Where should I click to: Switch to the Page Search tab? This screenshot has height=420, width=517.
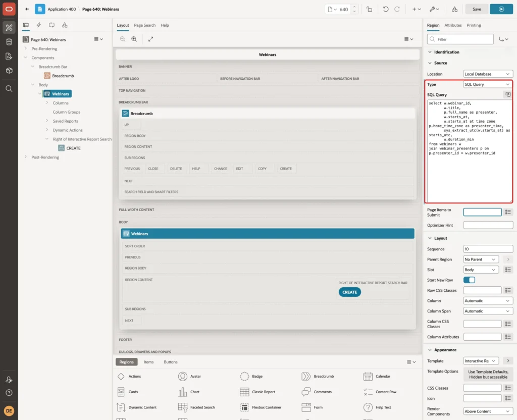click(144, 25)
